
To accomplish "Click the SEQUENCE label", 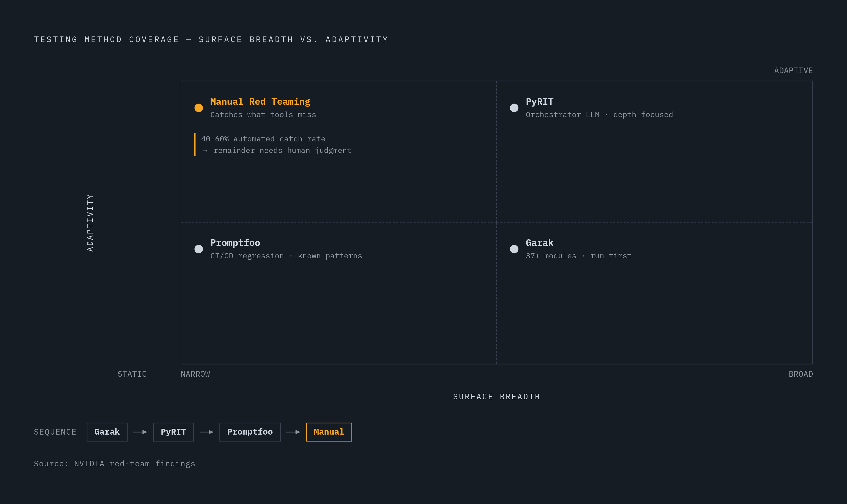I will point(55,432).
